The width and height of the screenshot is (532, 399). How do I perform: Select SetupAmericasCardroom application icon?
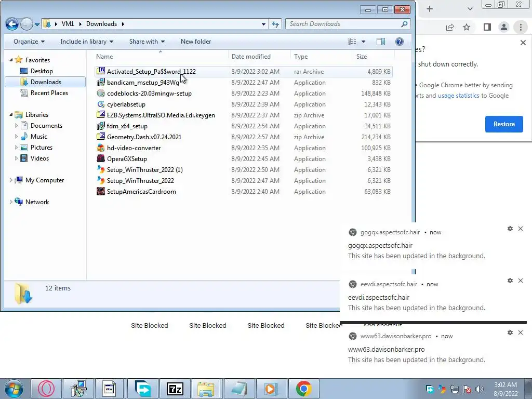pyautogui.click(x=101, y=191)
